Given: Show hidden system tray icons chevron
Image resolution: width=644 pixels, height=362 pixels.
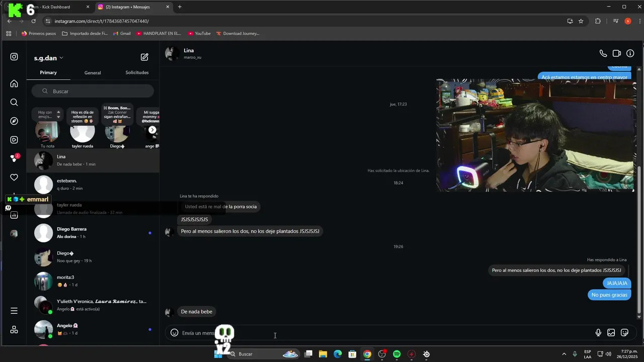Looking at the screenshot, I should click(x=564, y=354).
